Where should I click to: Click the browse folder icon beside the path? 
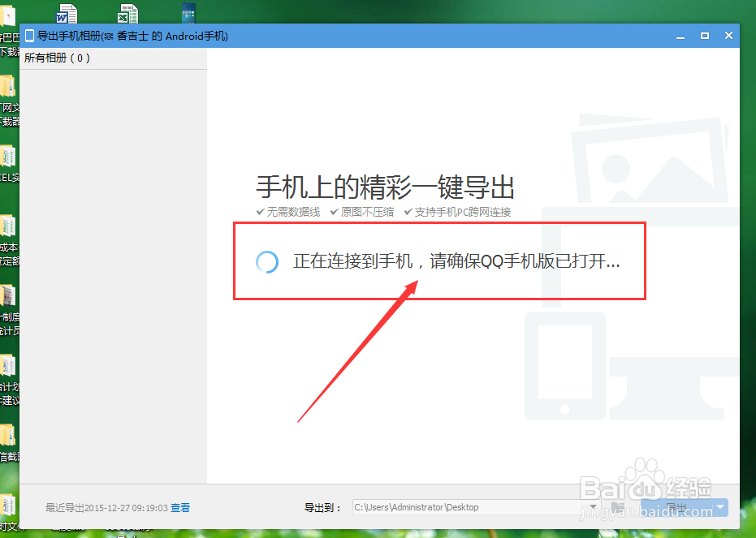coord(618,507)
